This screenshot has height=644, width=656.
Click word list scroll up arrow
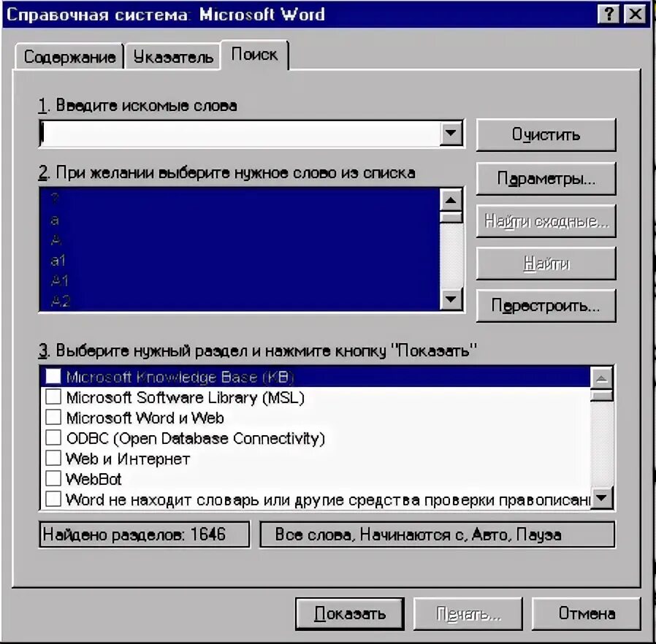(x=451, y=200)
